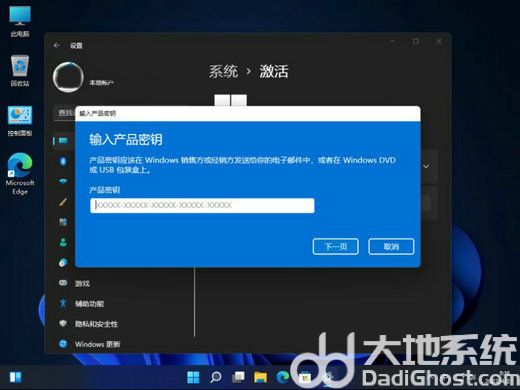
Task: Open Task View on taskbar
Action: 238,377
